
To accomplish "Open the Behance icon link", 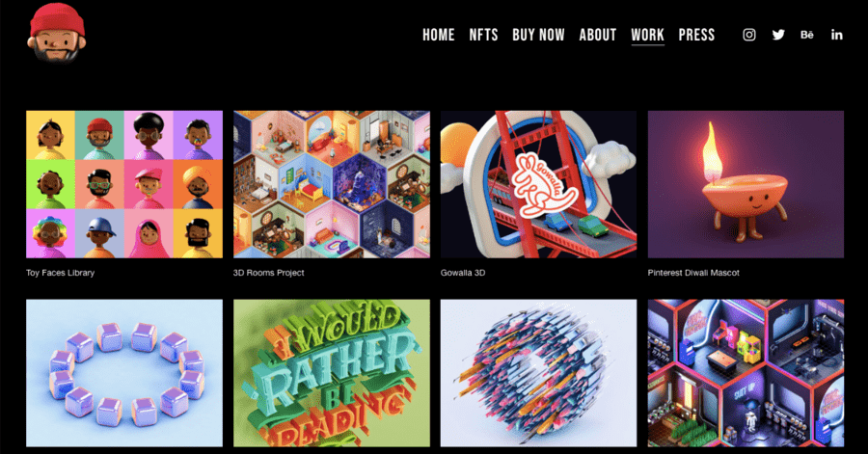I will (807, 35).
